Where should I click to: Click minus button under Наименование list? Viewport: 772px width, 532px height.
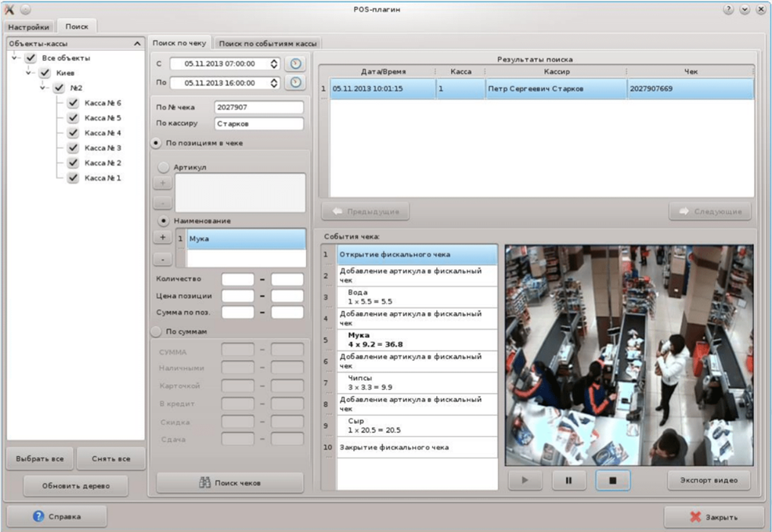[161, 258]
